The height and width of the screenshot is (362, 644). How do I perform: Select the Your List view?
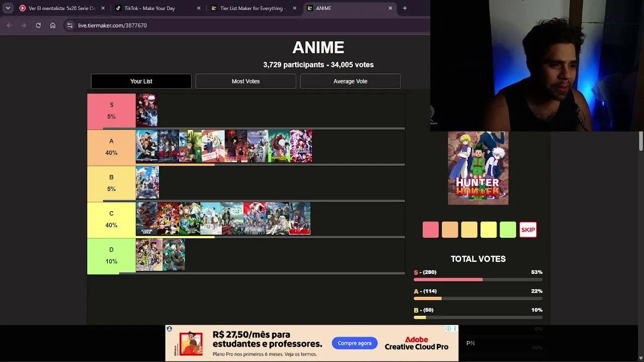coord(141,81)
